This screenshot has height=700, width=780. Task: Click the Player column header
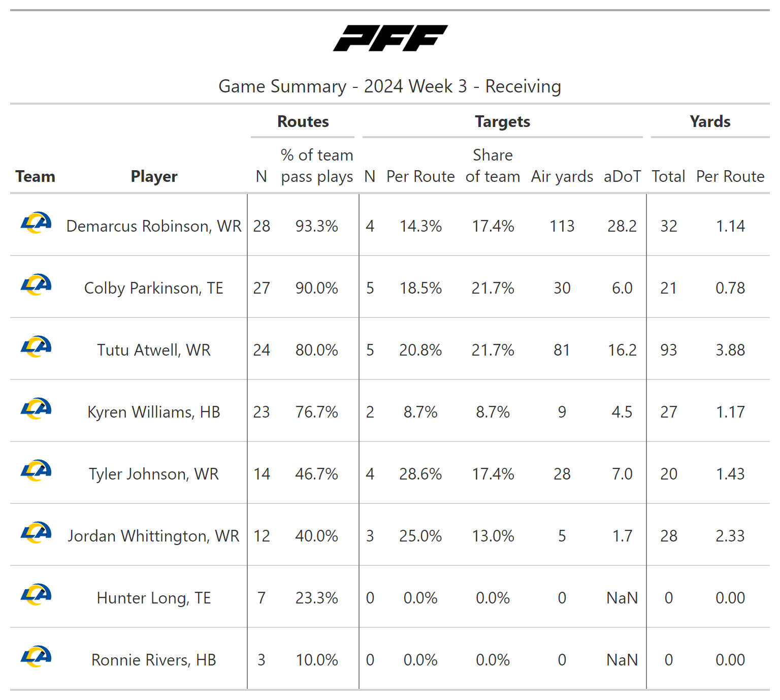[x=154, y=176]
